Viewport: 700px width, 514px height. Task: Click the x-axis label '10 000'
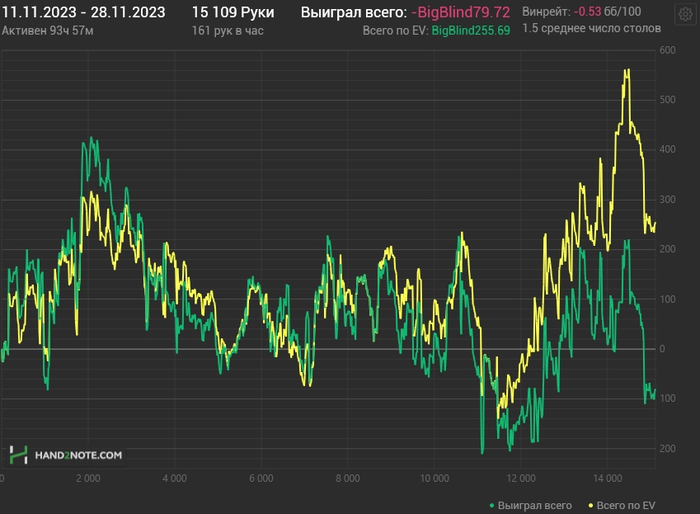point(434,478)
